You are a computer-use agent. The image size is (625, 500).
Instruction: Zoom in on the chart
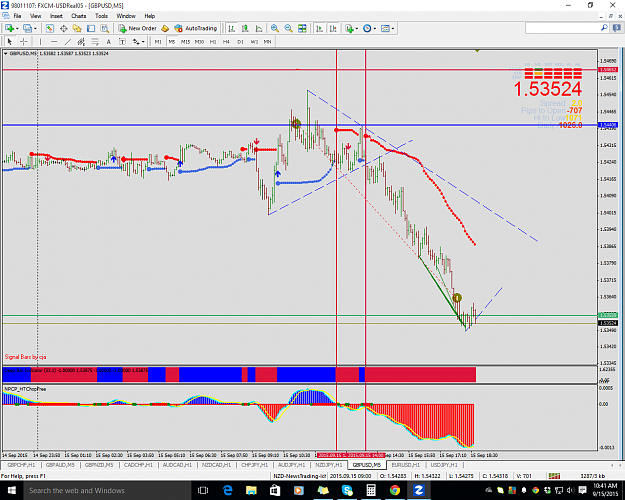275,28
